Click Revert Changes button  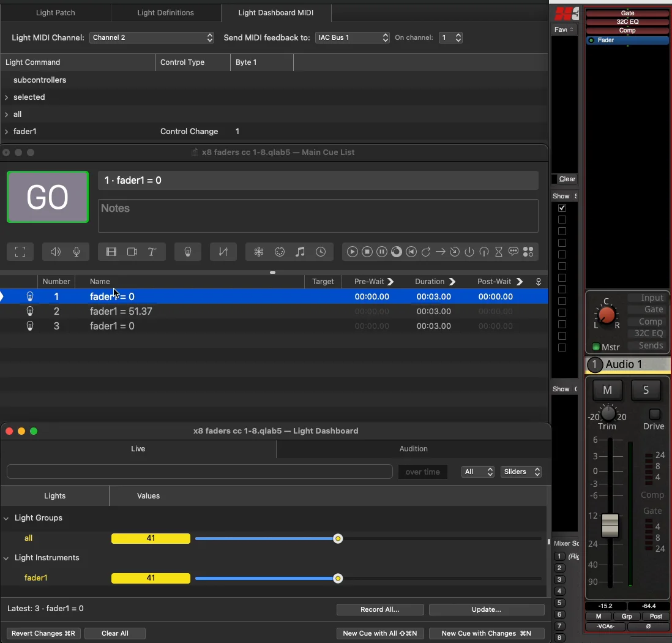tap(43, 633)
